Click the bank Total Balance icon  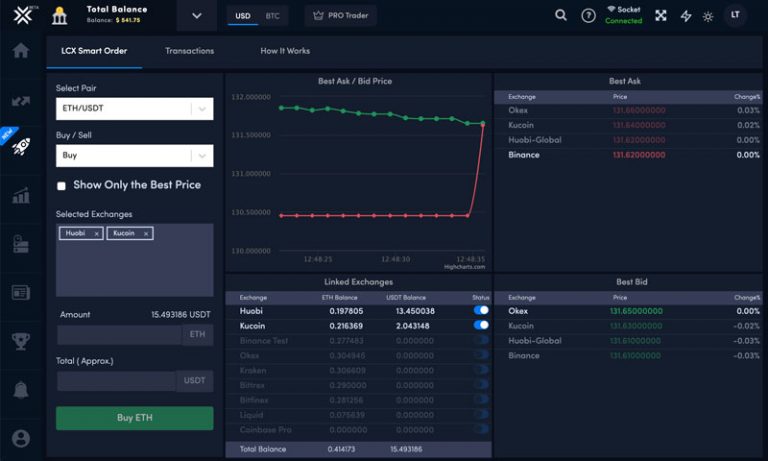pos(59,16)
